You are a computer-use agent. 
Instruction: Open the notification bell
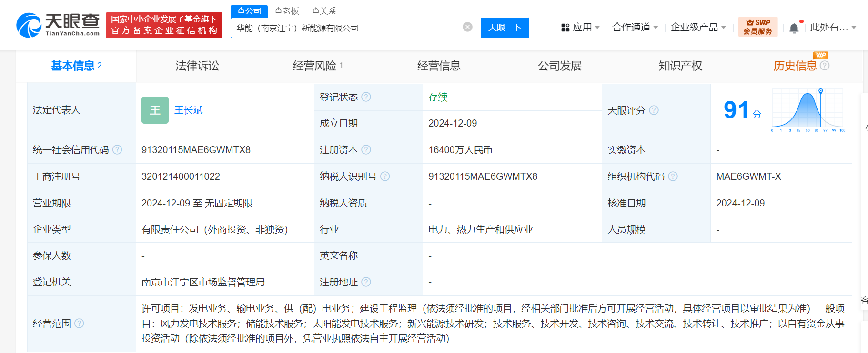click(x=794, y=28)
